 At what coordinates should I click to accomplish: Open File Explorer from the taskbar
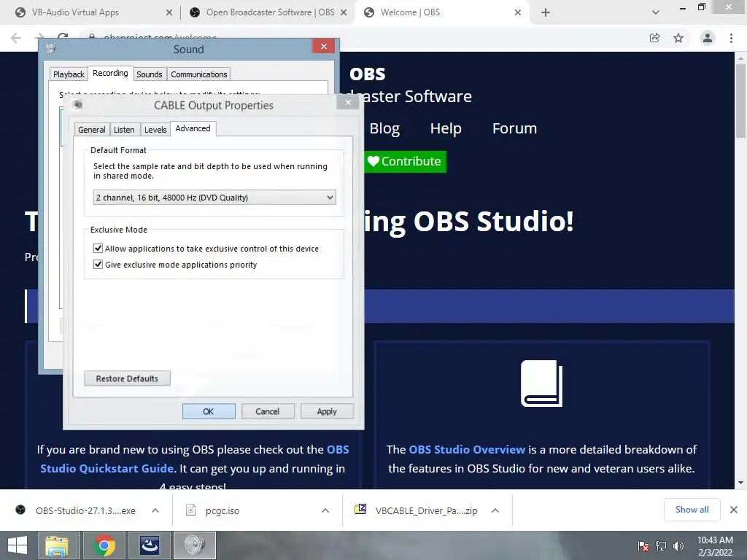57,545
